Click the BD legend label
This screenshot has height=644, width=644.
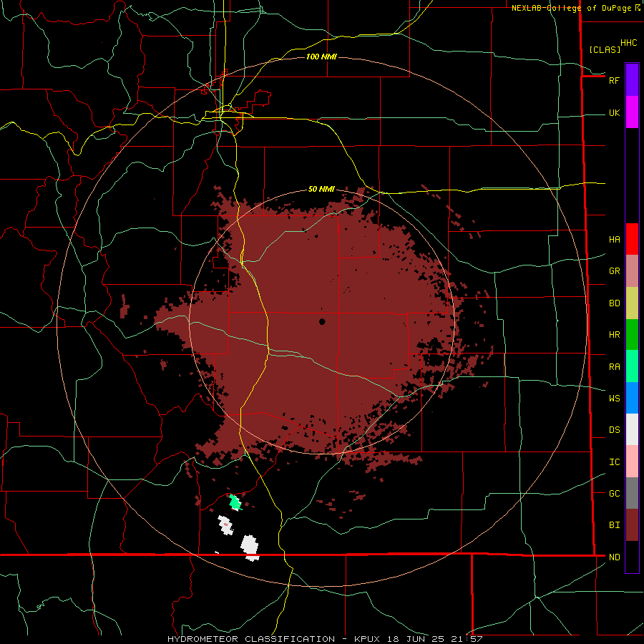point(614,303)
